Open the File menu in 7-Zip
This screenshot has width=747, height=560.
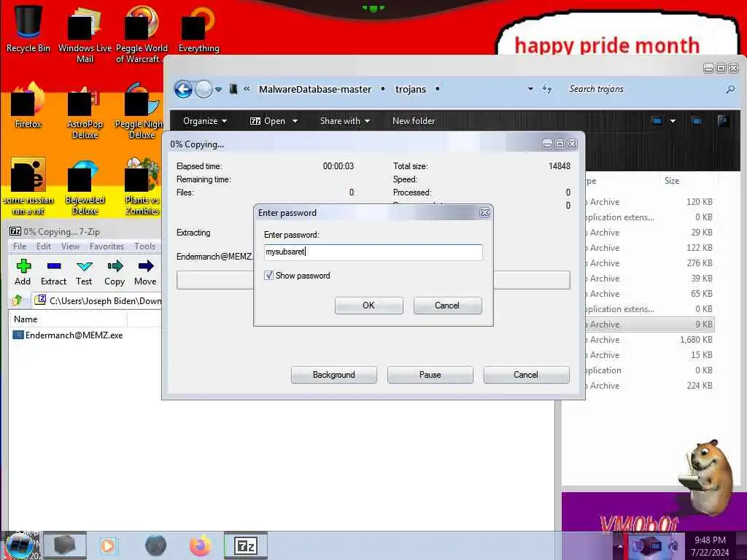[x=20, y=246]
